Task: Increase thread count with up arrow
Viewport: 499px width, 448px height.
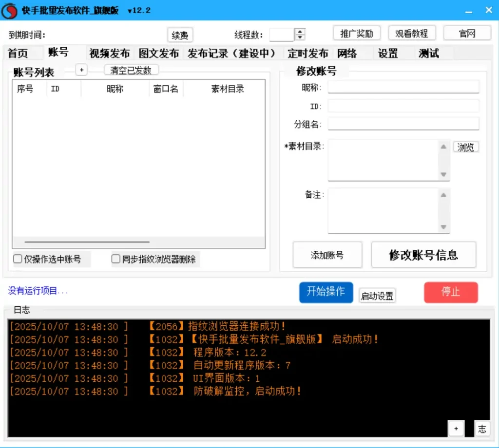Action: coord(301,32)
